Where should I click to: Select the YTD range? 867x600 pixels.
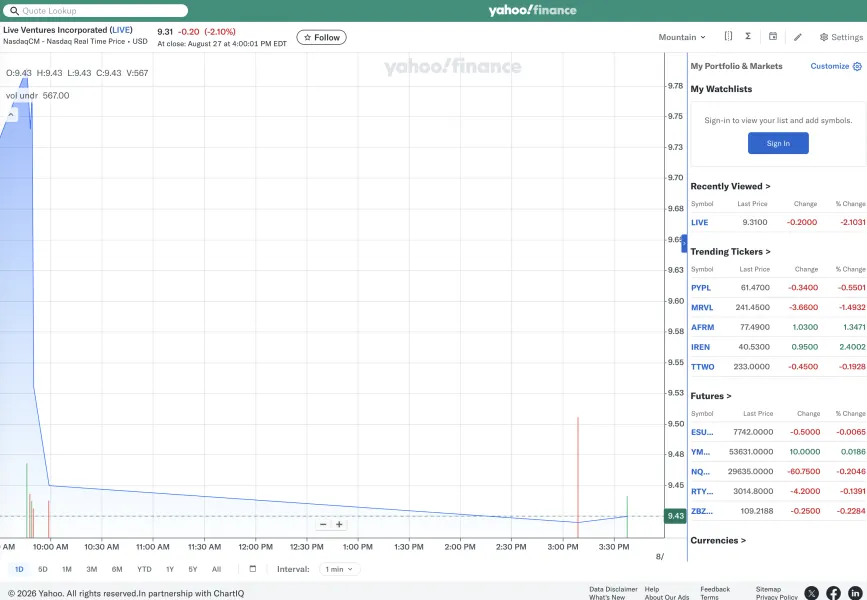(144, 569)
